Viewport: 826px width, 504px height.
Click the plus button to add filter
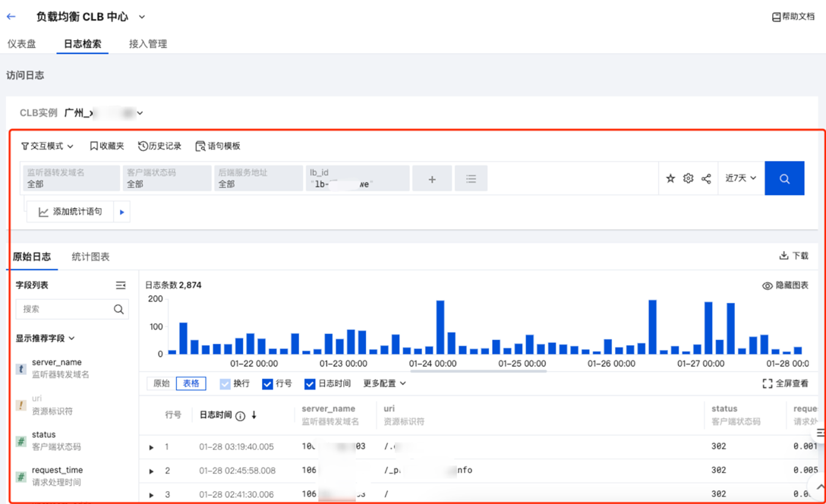click(x=432, y=179)
